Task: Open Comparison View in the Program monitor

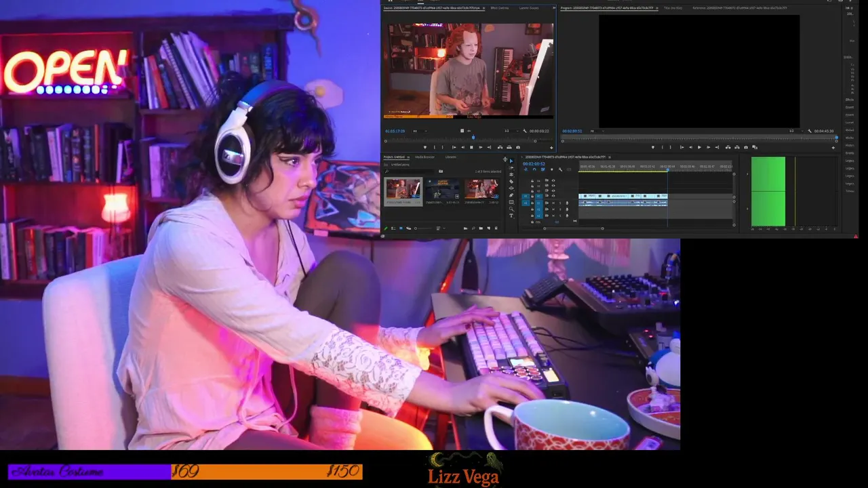Action: 755,147
